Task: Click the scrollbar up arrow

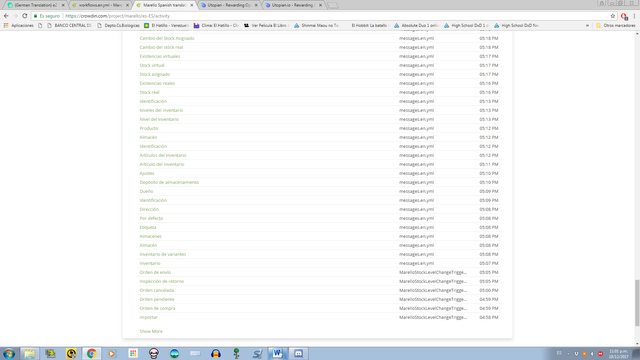Action: [x=637, y=33]
